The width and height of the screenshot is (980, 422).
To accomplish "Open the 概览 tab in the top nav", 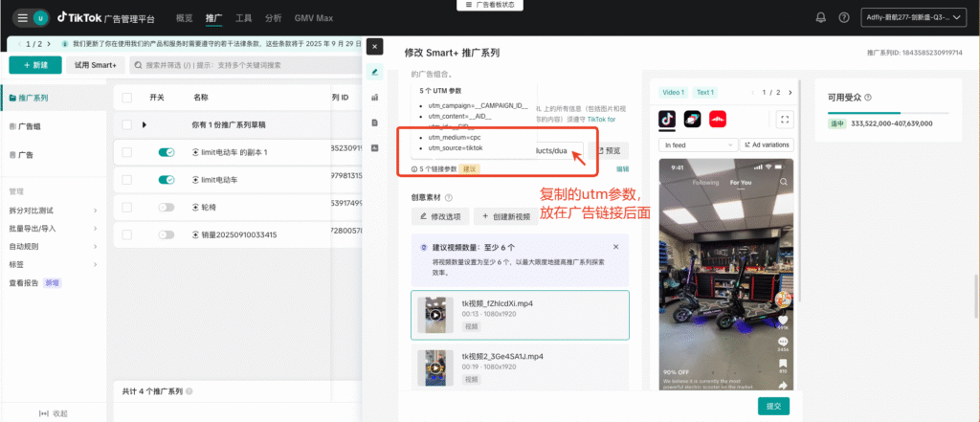I will pos(185,18).
